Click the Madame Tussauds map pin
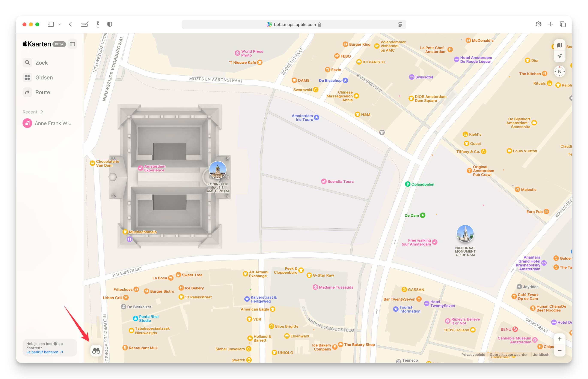Image resolution: width=588 pixels, height=379 pixels. coord(315,287)
